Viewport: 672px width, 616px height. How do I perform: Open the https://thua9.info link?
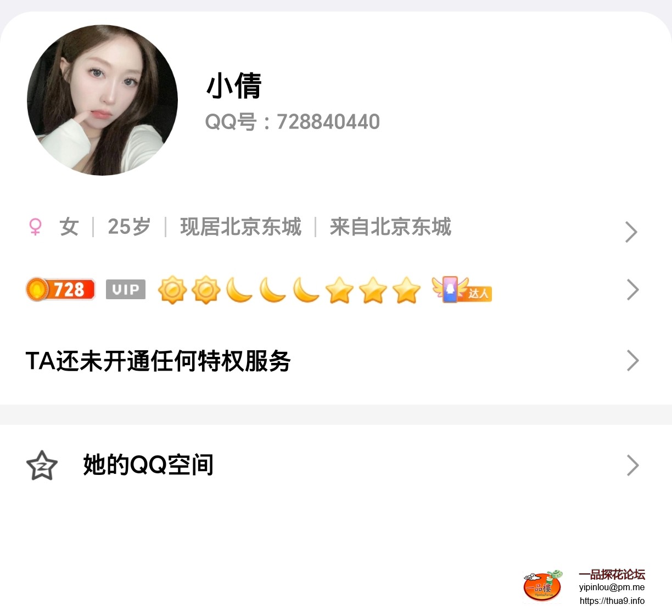pyautogui.click(x=612, y=601)
